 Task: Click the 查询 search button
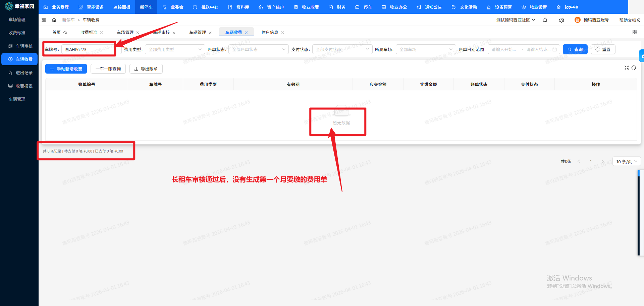click(x=575, y=49)
